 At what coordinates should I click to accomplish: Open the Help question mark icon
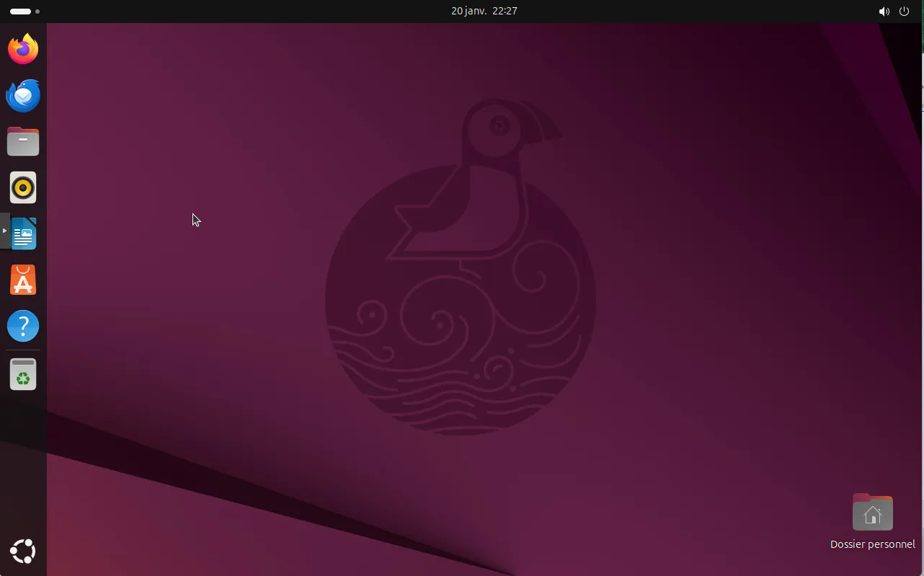tap(23, 327)
